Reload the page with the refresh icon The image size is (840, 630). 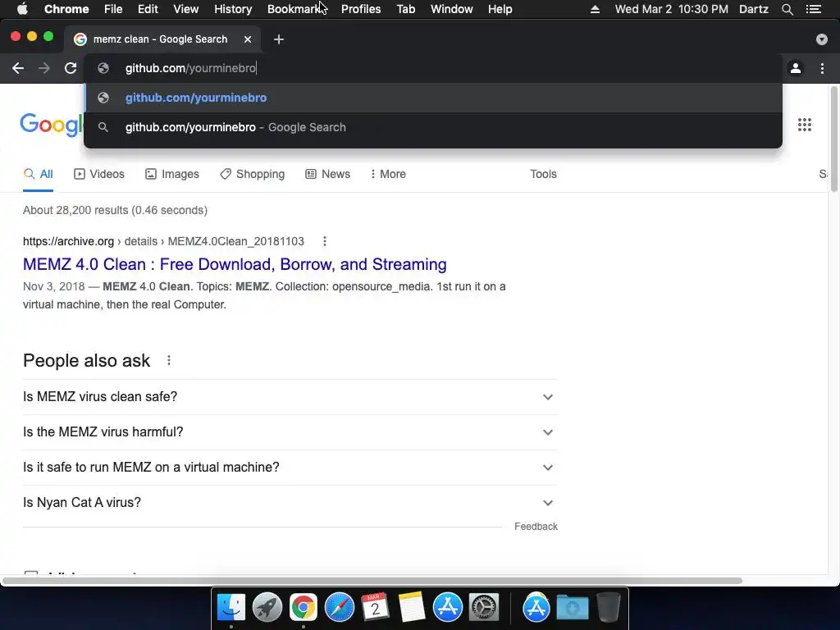(x=71, y=68)
